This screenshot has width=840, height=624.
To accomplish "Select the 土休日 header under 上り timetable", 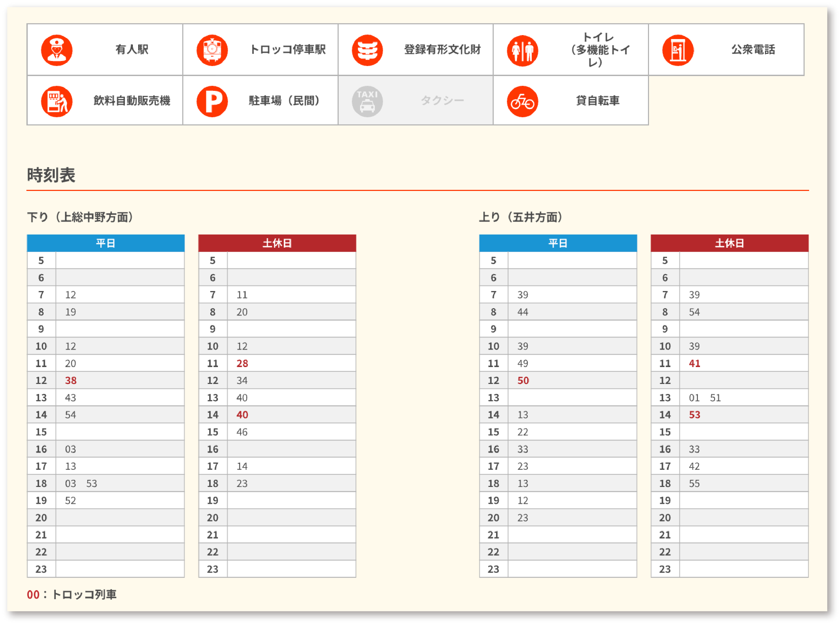I will coord(729,243).
